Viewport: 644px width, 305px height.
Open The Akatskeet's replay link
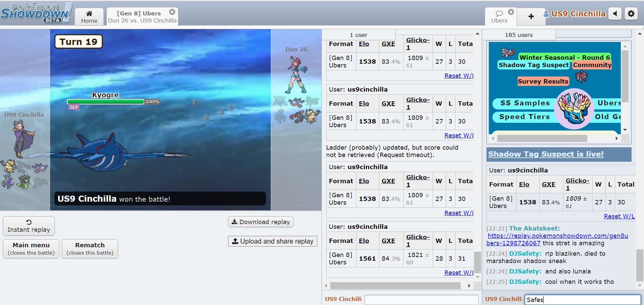click(x=557, y=239)
